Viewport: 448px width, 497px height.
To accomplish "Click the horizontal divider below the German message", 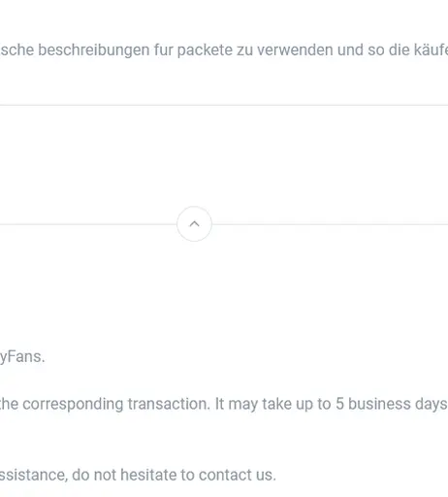I will tap(224, 105).
